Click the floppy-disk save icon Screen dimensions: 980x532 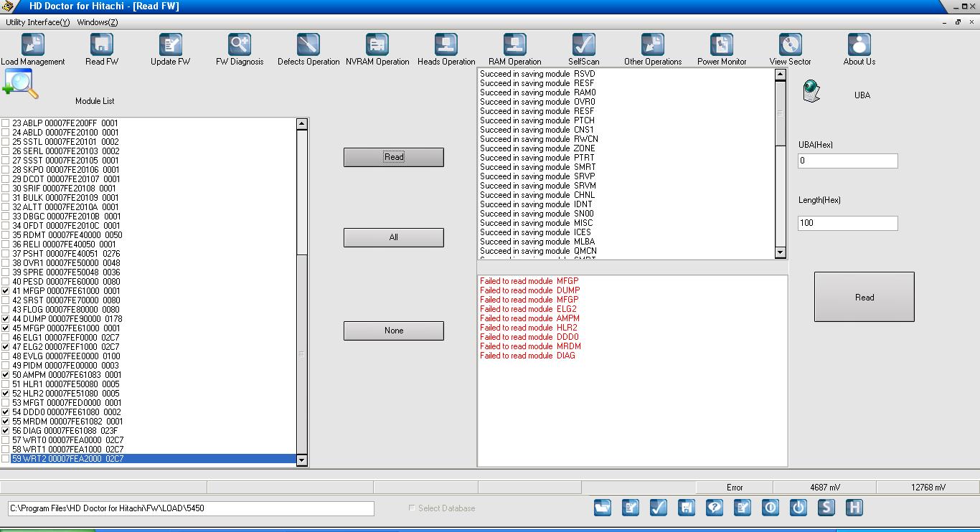[x=687, y=508]
